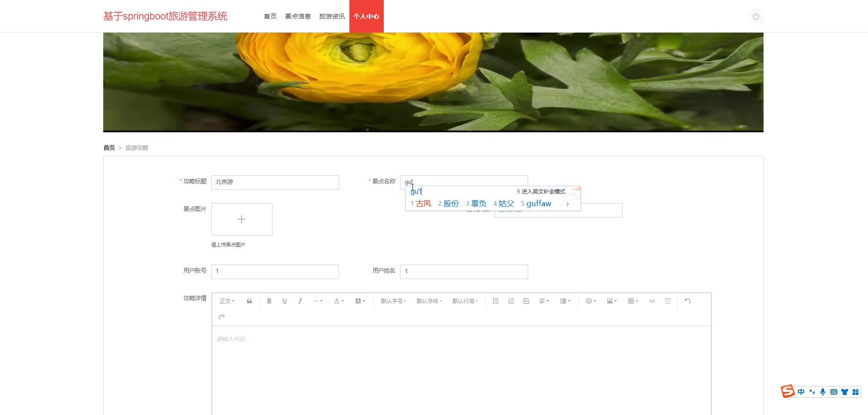
Task: Go to 首页 navigation tab
Action: tap(270, 16)
